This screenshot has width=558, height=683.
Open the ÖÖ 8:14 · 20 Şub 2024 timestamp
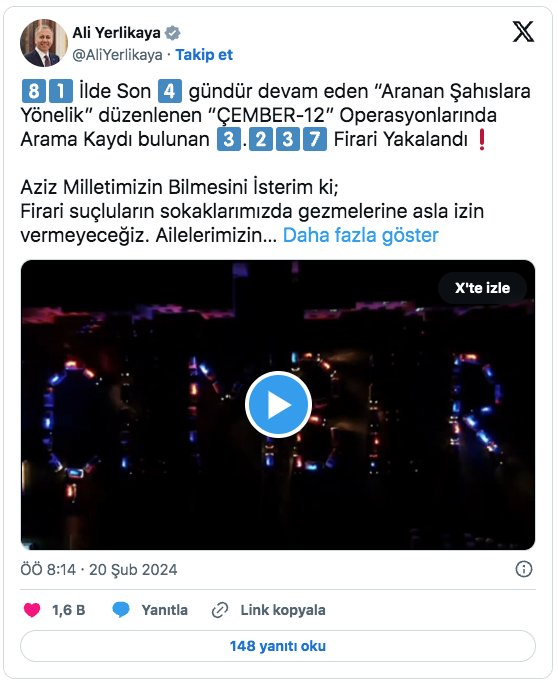(99, 569)
